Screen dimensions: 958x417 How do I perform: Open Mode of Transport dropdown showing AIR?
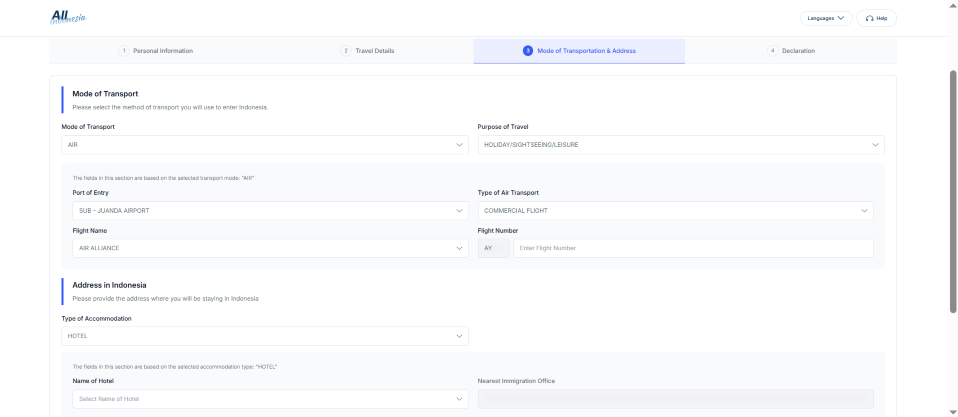coord(265,145)
